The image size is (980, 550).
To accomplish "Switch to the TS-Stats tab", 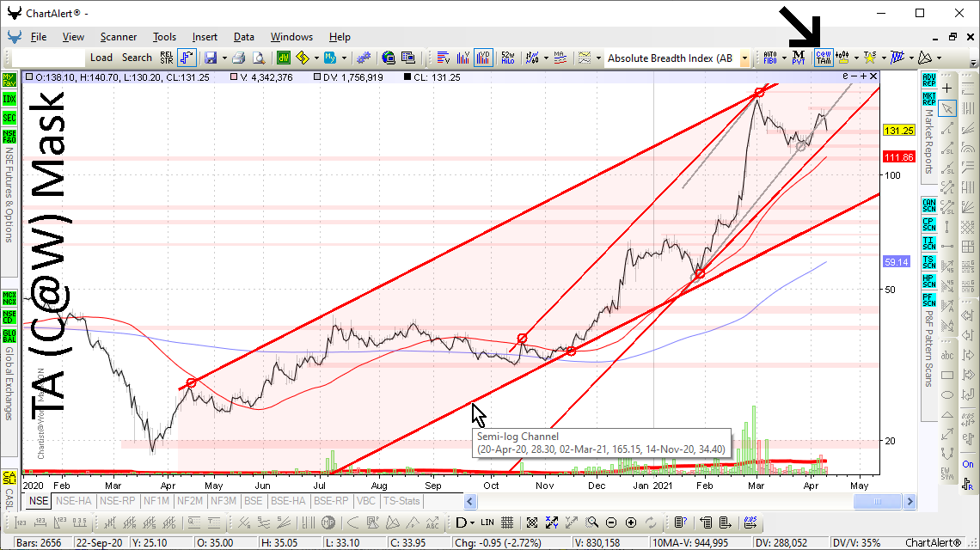I will 401,501.
